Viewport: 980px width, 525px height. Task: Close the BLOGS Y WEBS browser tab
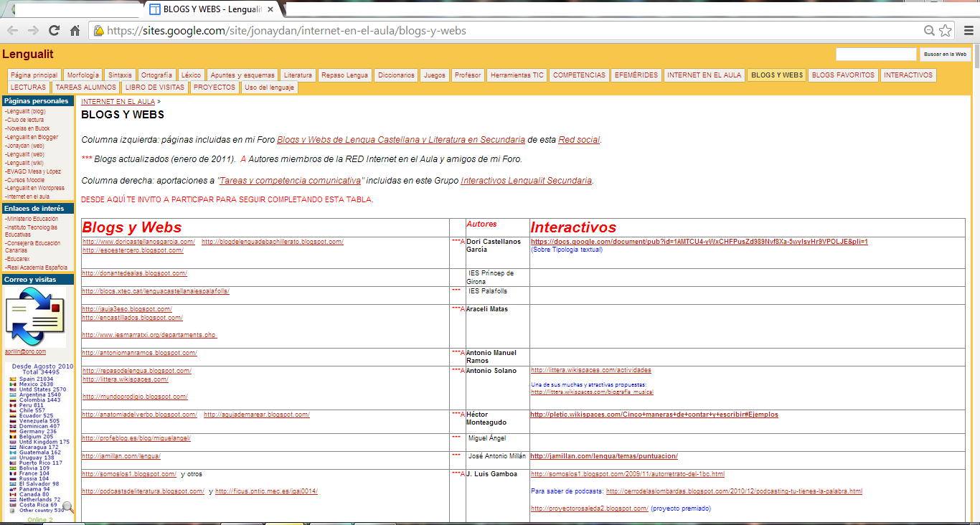270,9
